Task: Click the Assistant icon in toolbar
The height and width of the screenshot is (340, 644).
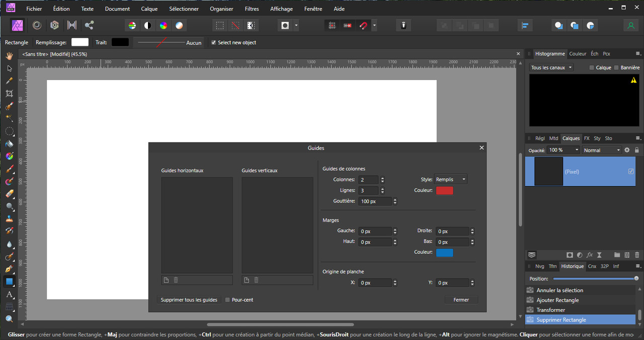Action: [x=404, y=25]
